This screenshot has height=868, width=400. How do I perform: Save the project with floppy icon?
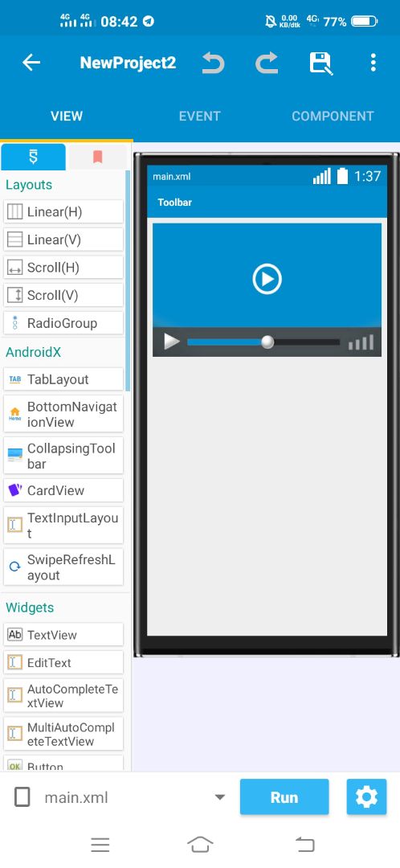tap(320, 63)
